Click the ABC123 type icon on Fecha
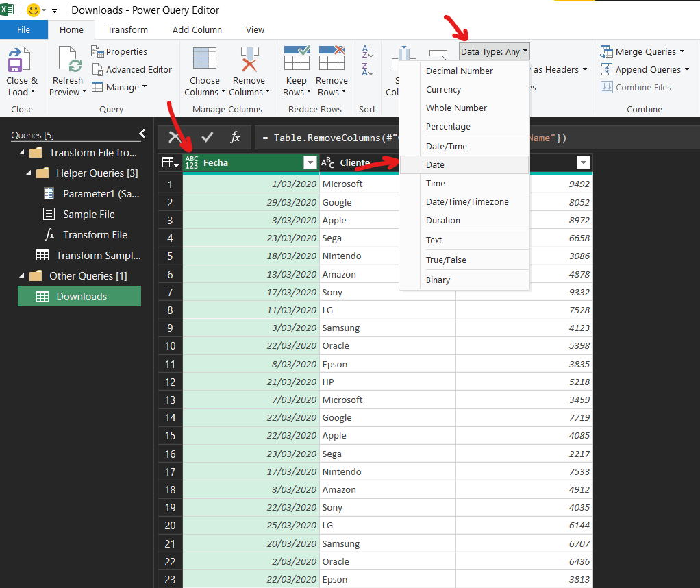This screenshot has height=588, width=700. [192, 162]
